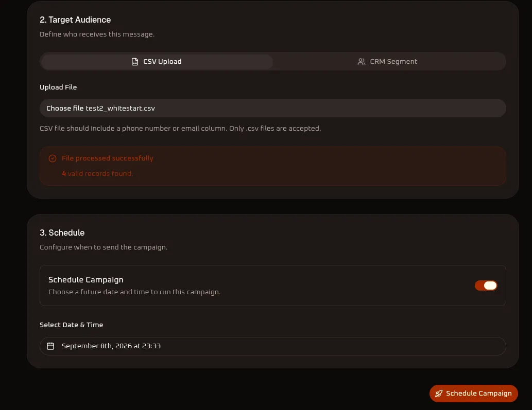532x410 pixels.
Task: Click the 'Upload File' label
Action: click(58, 87)
